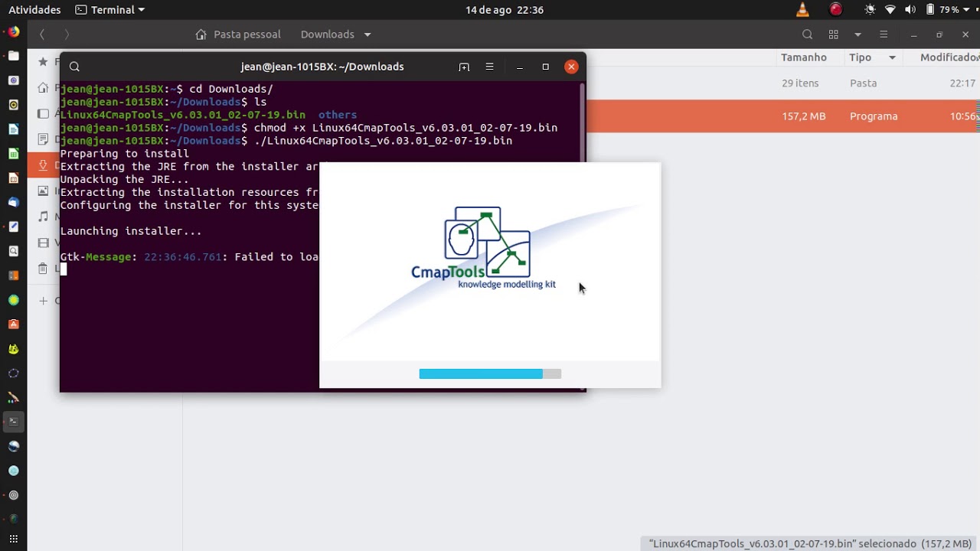Open the Files app in the dock
The image size is (980, 551).
pyautogui.click(x=13, y=56)
